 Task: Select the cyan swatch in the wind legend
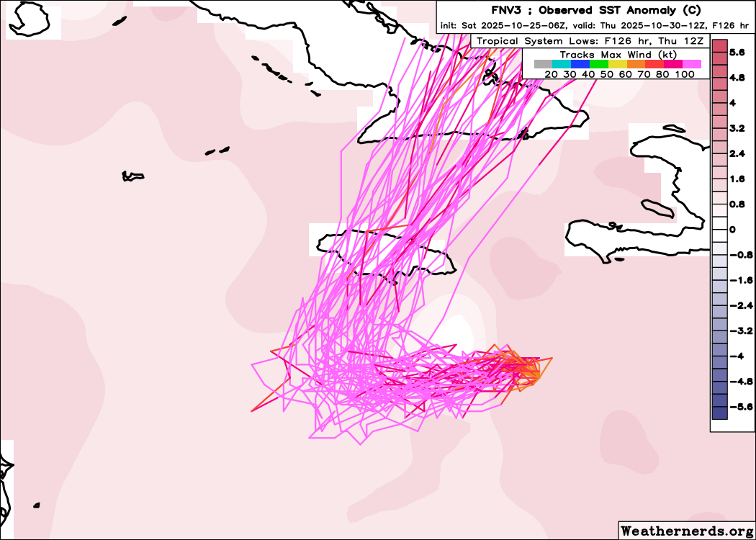coord(562,64)
